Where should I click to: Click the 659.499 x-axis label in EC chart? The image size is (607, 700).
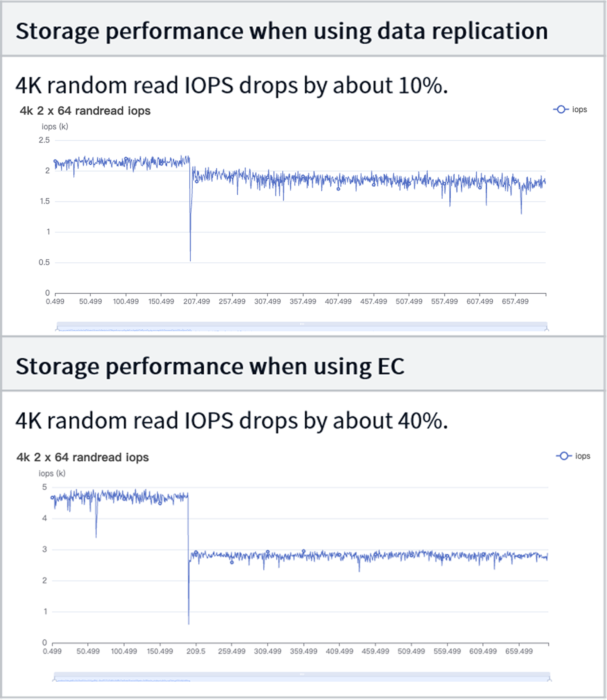coord(519,652)
